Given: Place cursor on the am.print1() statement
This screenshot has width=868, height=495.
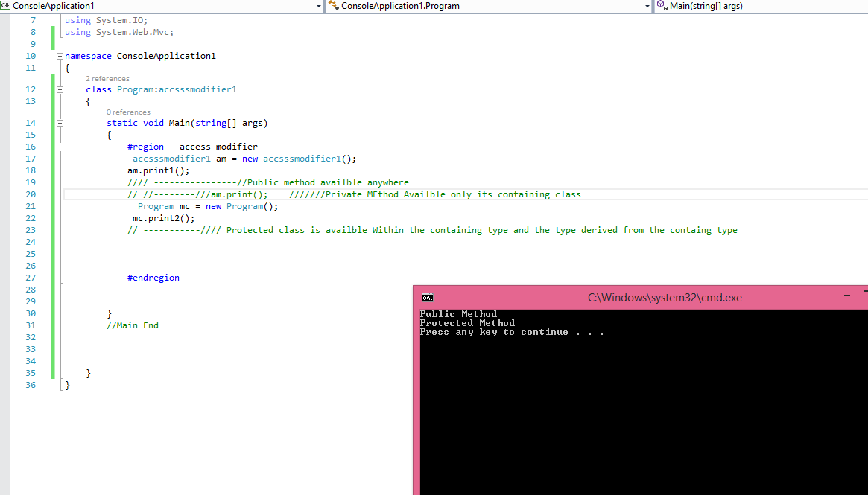Looking at the screenshot, I should [156, 170].
